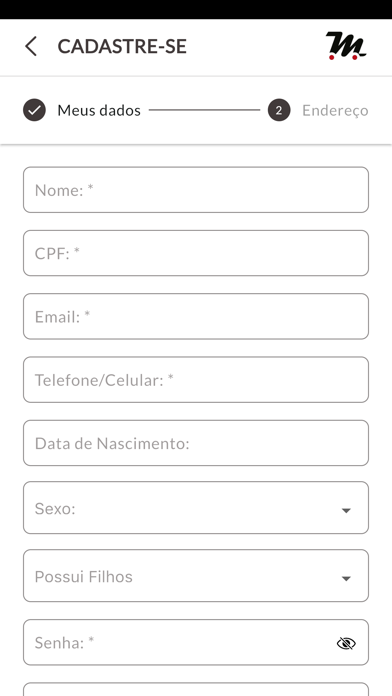Open the Possui Filhos selection field

click(x=196, y=576)
